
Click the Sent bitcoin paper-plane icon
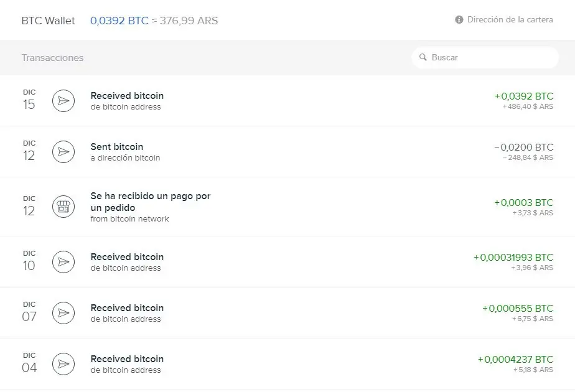(x=63, y=152)
